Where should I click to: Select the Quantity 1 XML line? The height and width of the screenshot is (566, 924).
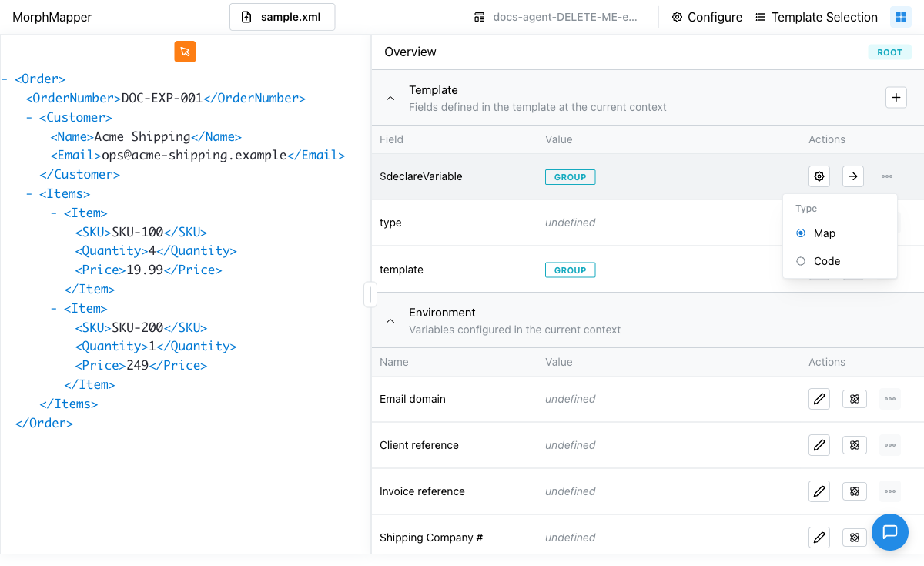click(x=156, y=347)
